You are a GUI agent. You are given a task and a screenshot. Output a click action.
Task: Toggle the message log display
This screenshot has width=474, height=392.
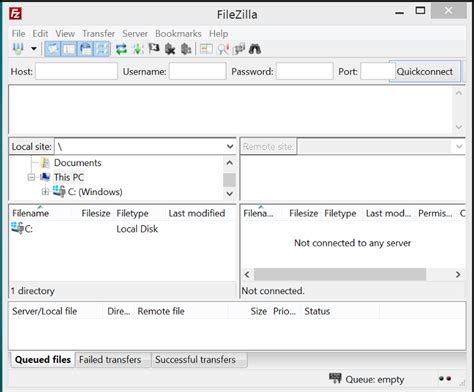point(53,49)
